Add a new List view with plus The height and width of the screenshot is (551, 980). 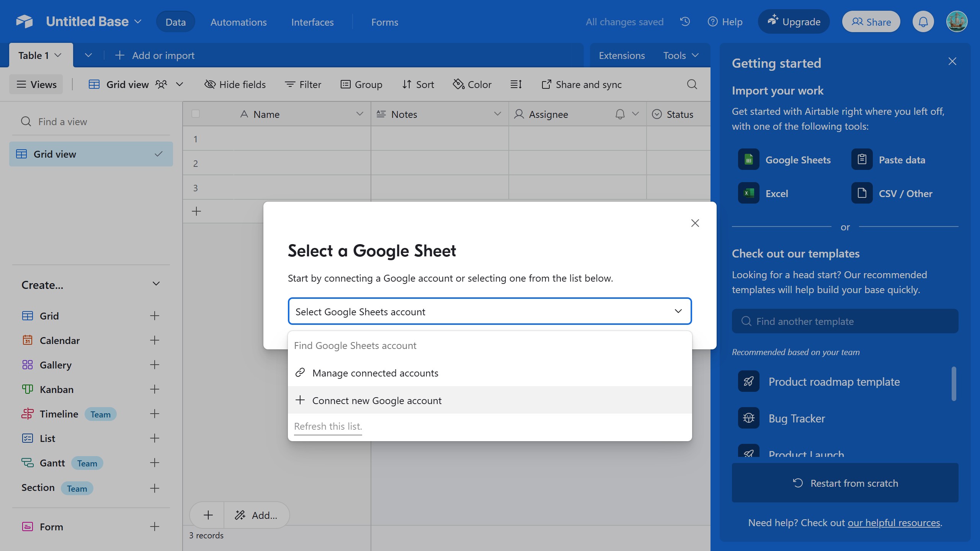point(155,438)
